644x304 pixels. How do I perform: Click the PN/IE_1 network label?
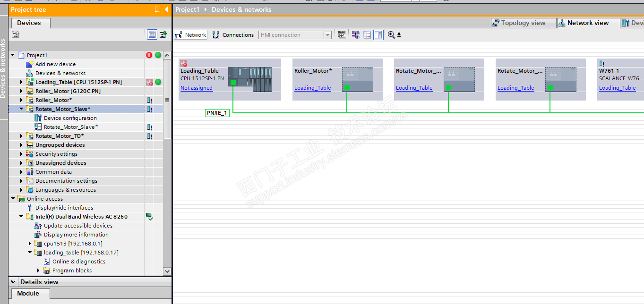pyautogui.click(x=217, y=113)
